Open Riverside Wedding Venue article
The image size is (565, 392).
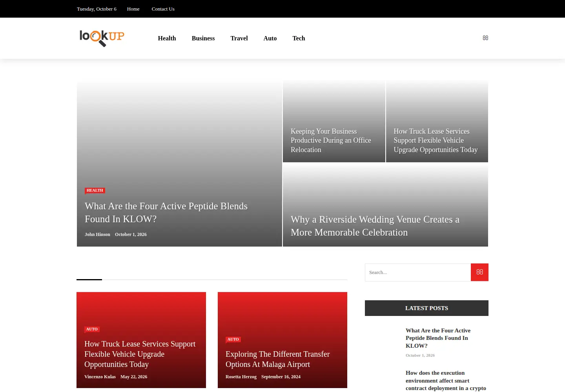(375, 226)
